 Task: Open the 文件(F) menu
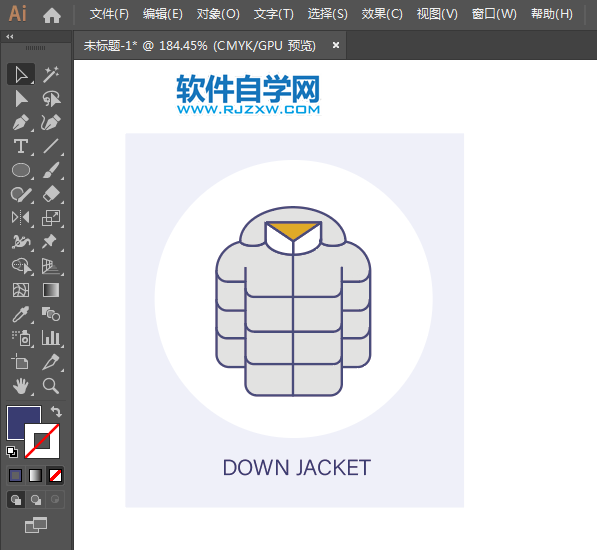point(109,14)
